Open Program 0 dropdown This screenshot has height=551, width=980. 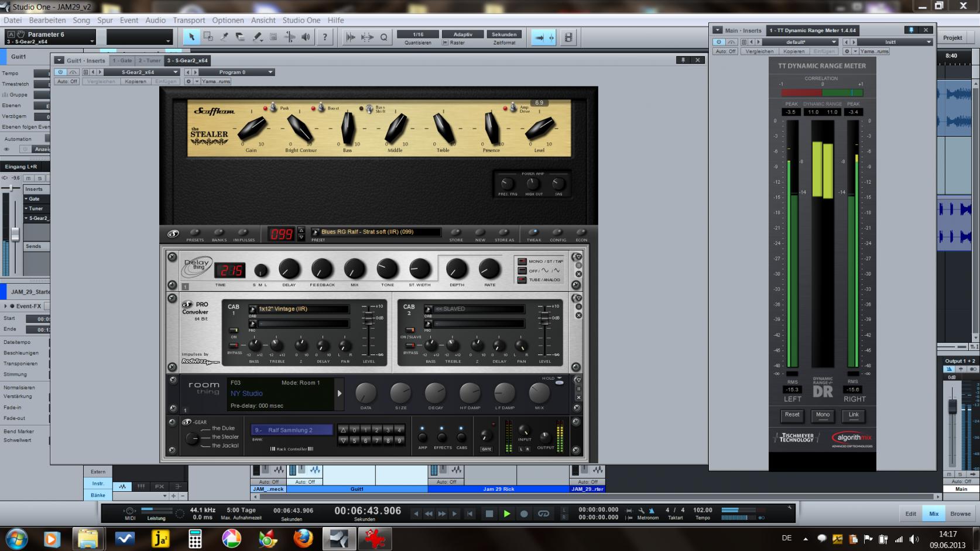[x=237, y=72]
